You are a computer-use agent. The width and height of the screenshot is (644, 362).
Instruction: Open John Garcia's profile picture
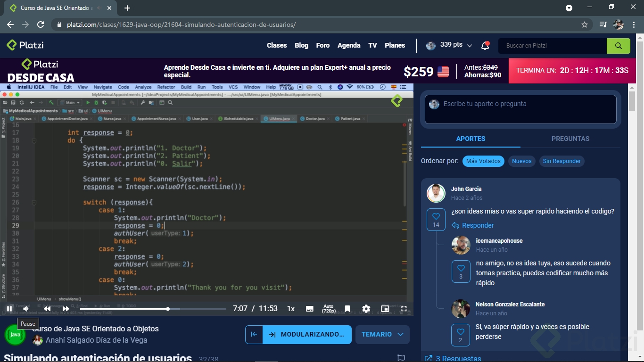click(x=436, y=193)
